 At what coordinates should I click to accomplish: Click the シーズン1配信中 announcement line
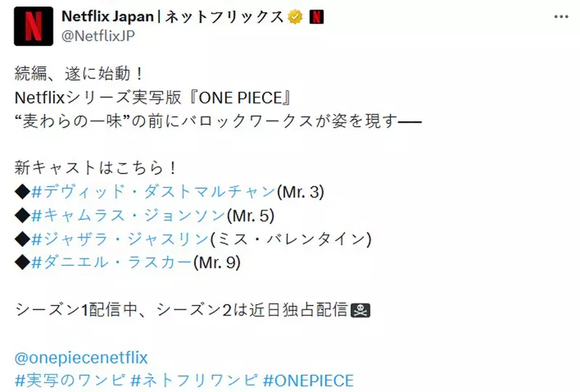(x=181, y=310)
